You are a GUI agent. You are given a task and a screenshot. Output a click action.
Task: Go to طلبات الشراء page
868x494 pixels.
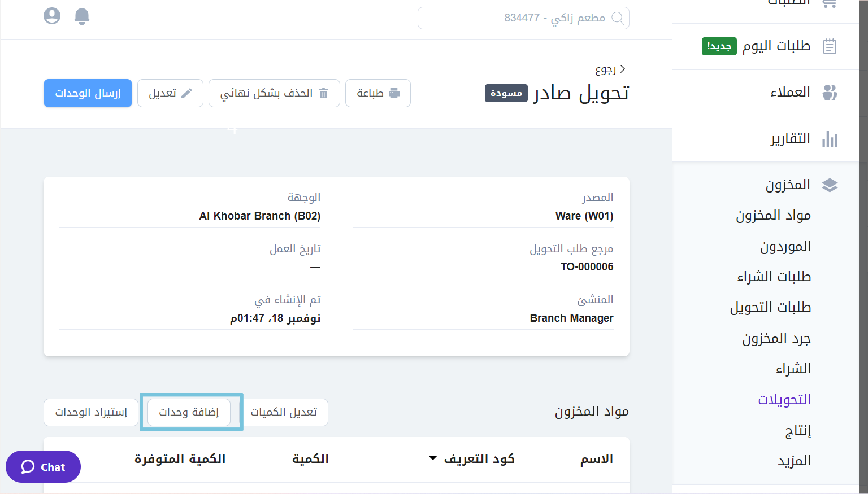(774, 277)
